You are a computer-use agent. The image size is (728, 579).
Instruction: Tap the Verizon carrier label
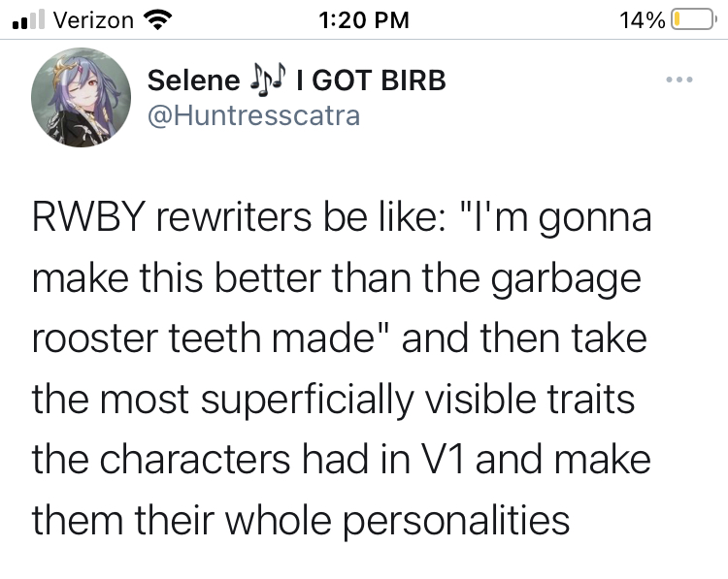(x=93, y=20)
